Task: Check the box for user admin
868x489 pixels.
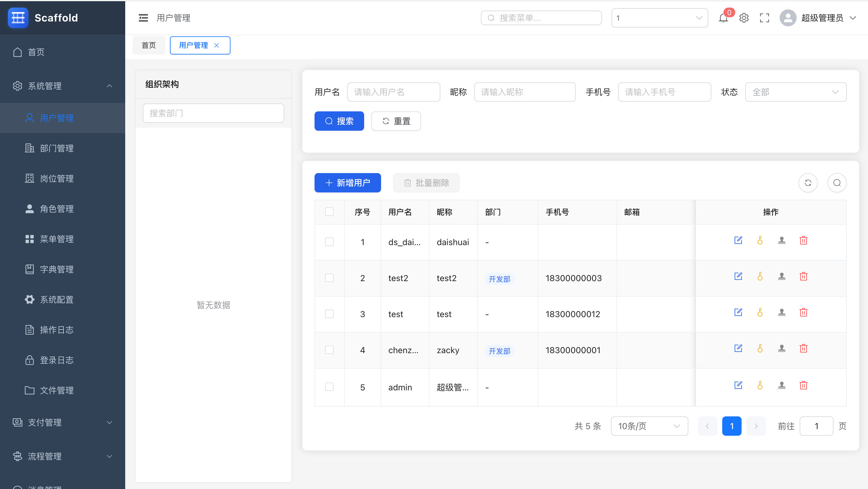Action: (x=329, y=386)
